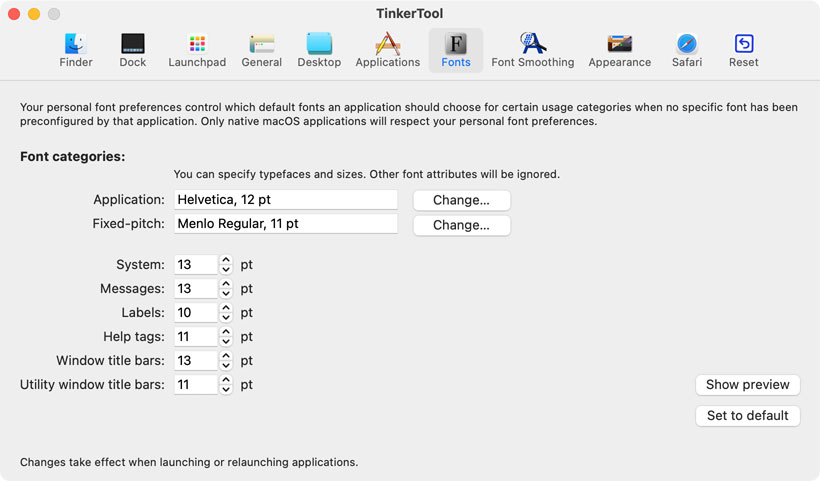This screenshot has width=820, height=481.
Task: Click the Fixed-pitch font field
Action: pyautogui.click(x=286, y=224)
